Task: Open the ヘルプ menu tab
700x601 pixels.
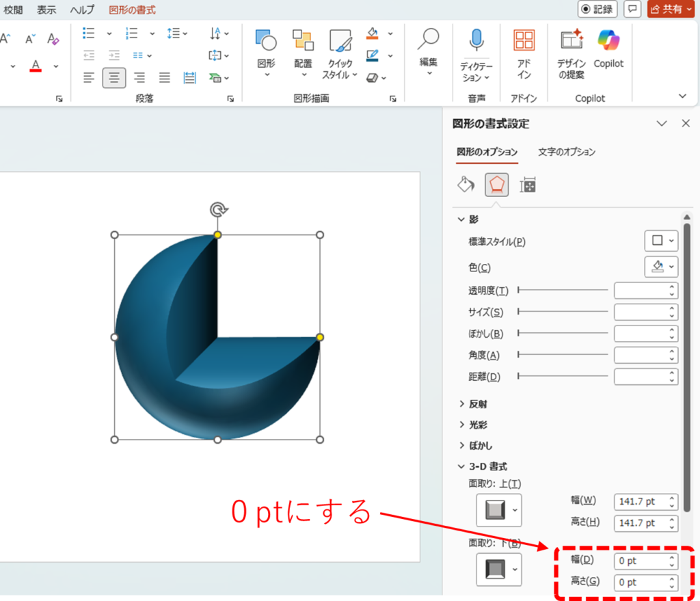Action: point(82,10)
